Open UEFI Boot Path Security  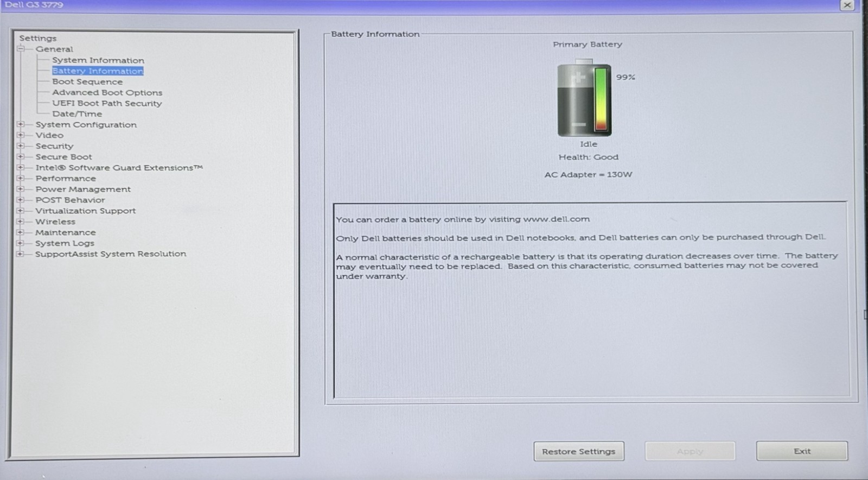click(x=107, y=103)
